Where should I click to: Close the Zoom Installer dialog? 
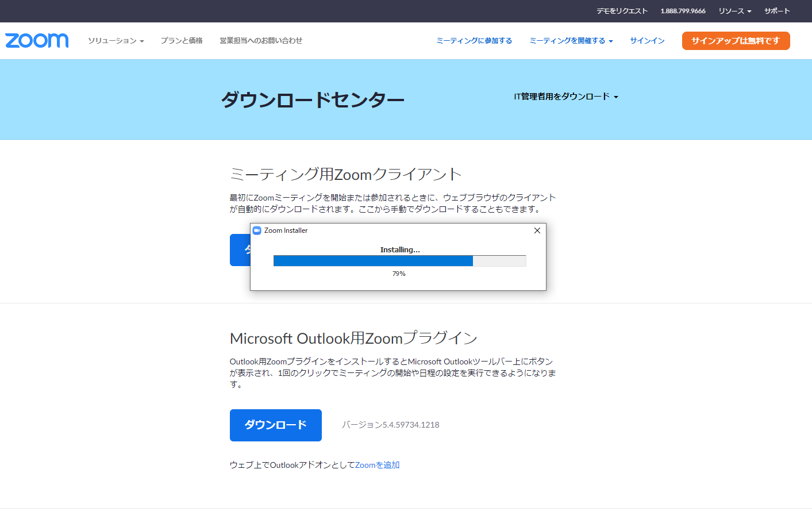[537, 230]
